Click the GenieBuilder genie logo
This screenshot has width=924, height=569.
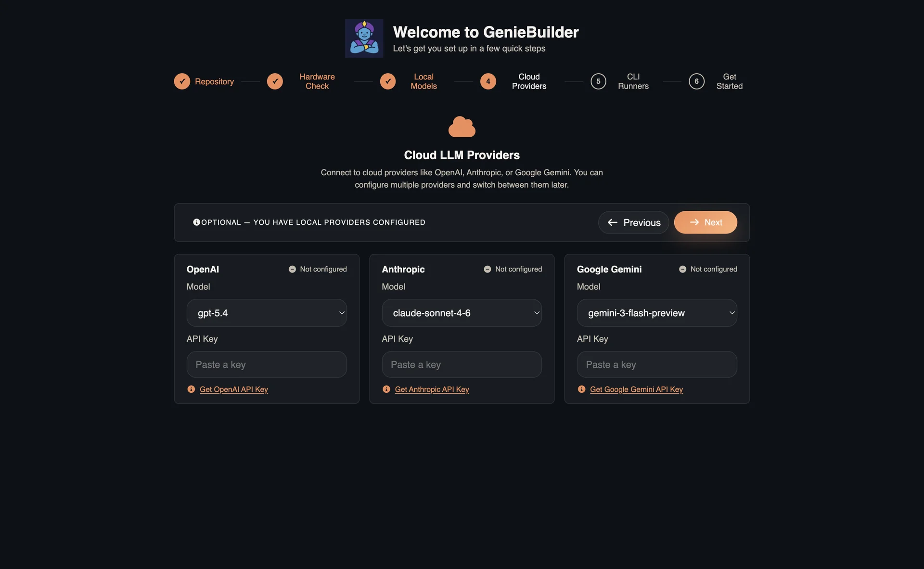(364, 39)
